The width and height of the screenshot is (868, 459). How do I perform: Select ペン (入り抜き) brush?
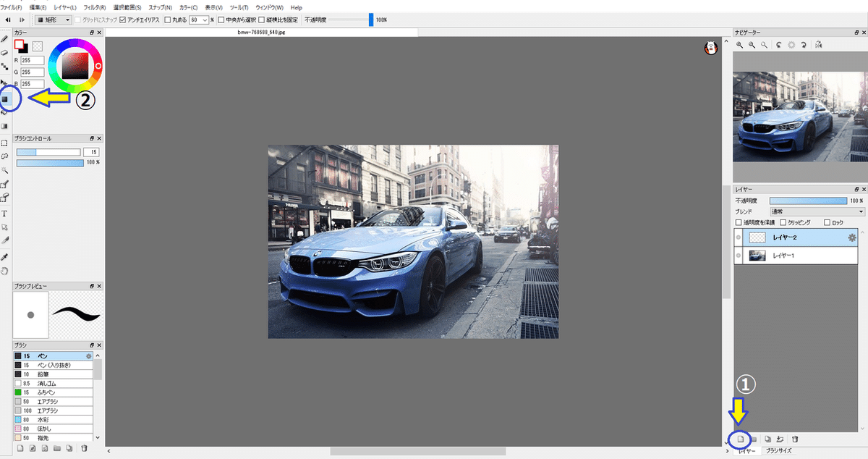coord(53,365)
